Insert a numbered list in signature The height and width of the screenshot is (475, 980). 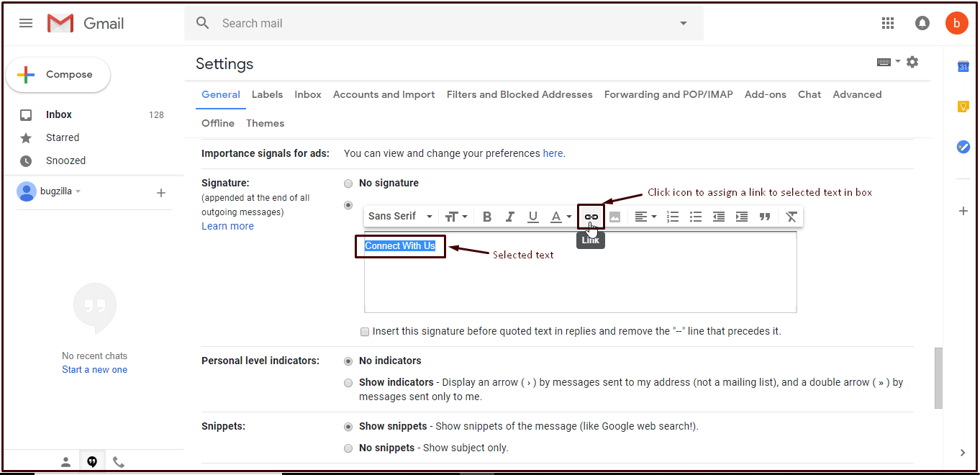pos(673,217)
